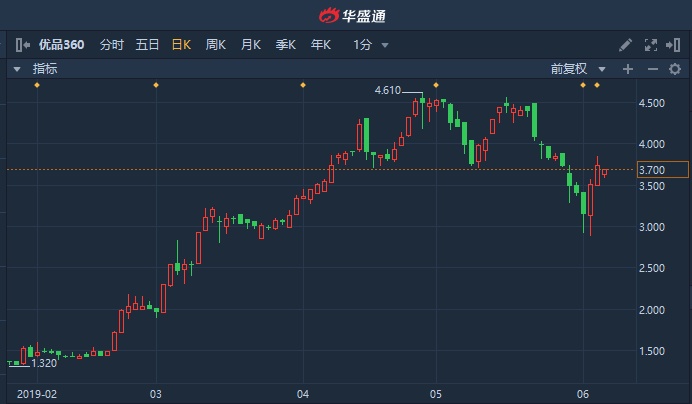Image resolution: width=692 pixels, height=404 pixels.
Task: Open chart settings gear
Action: coord(675,69)
